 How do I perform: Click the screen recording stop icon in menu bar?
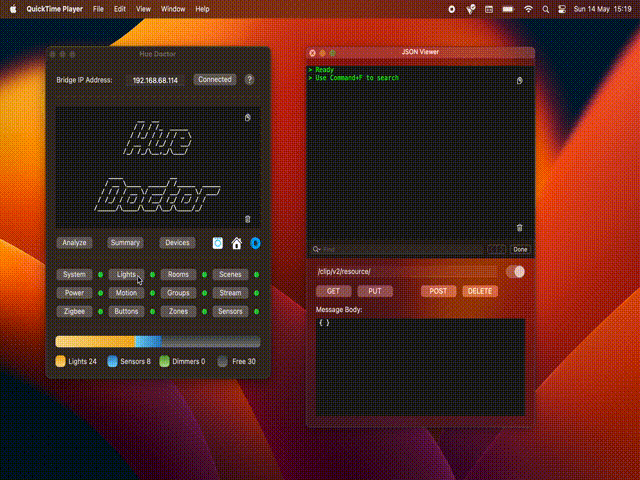pos(451,9)
